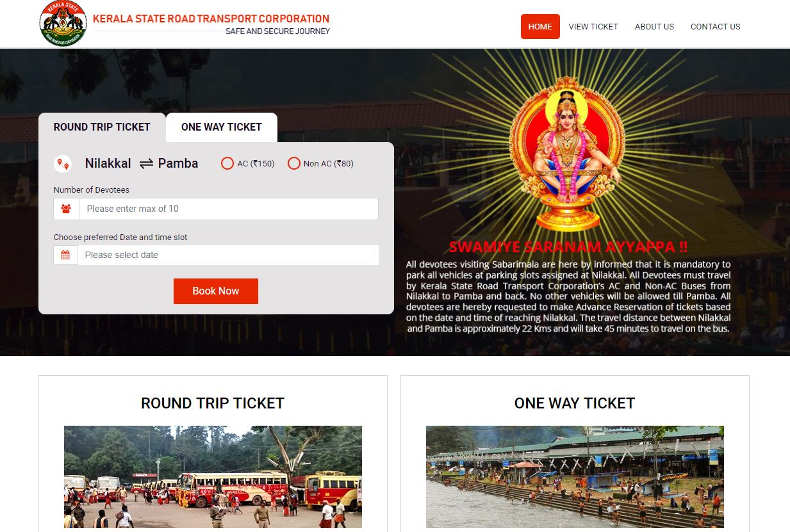The height and width of the screenshot is (532, 790).
Task: Click the Kerala State Road Transport Corporation title
Action: [x=211, y=19]
